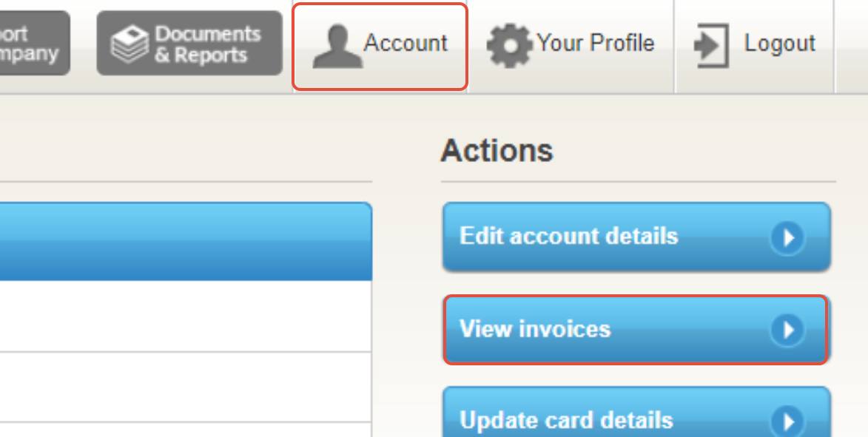This screenshot has height=437, width=868.
Task: Click the partially visible Company button
Action: [35, 43]
